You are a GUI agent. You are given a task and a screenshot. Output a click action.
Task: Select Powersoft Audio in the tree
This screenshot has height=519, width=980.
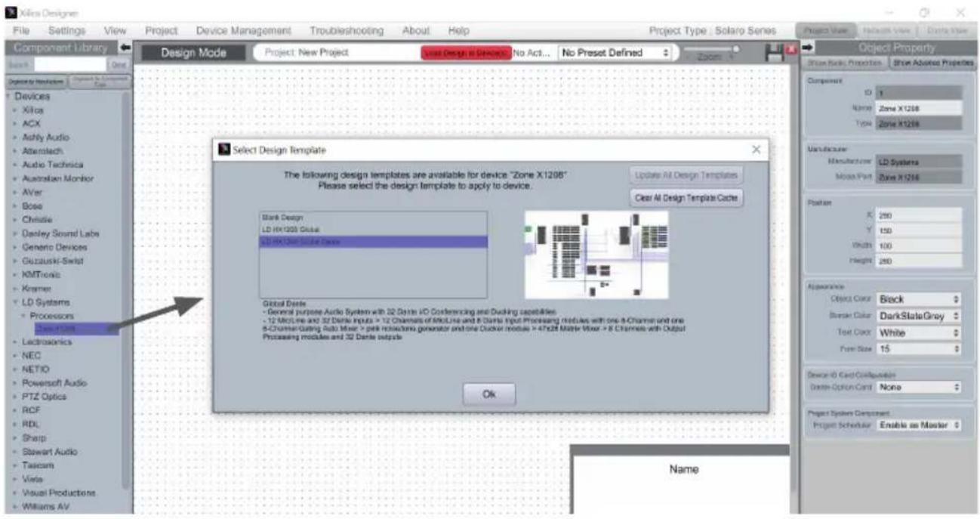point(55,384)
